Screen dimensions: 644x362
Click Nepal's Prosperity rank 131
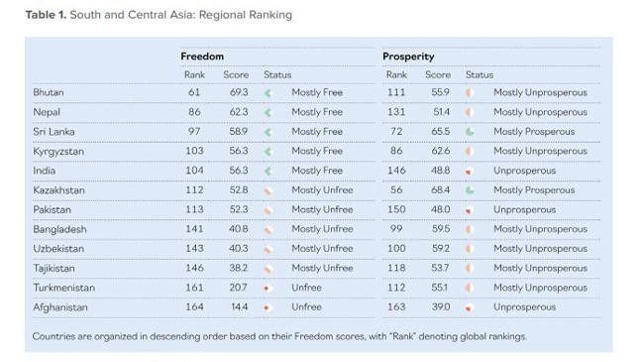click(x=396, y=112)
